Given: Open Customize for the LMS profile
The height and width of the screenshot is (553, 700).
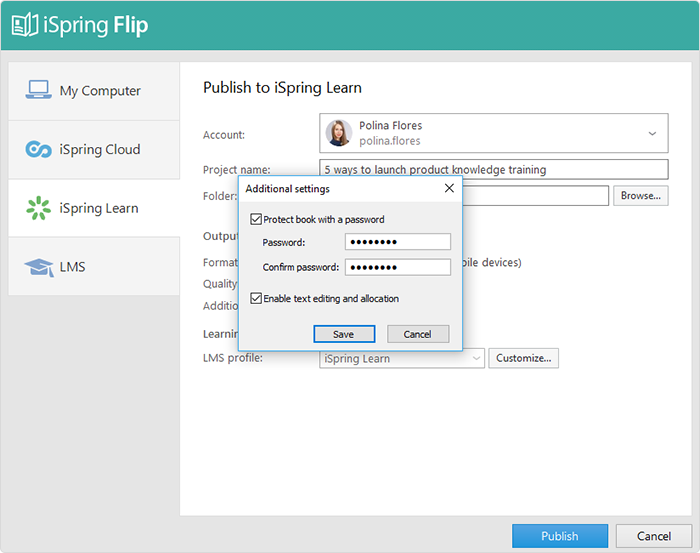Looking at the screenshot, I should click(523, 358).
